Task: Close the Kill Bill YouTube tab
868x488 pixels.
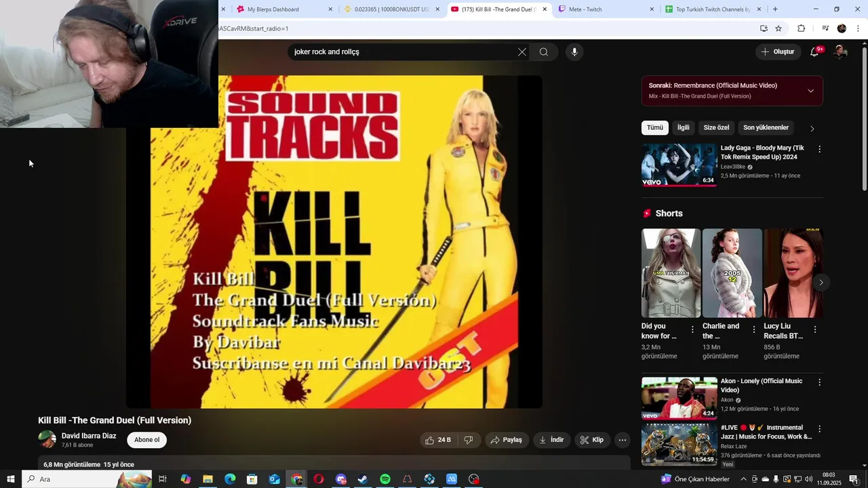Action: click(x=545, y=9)
